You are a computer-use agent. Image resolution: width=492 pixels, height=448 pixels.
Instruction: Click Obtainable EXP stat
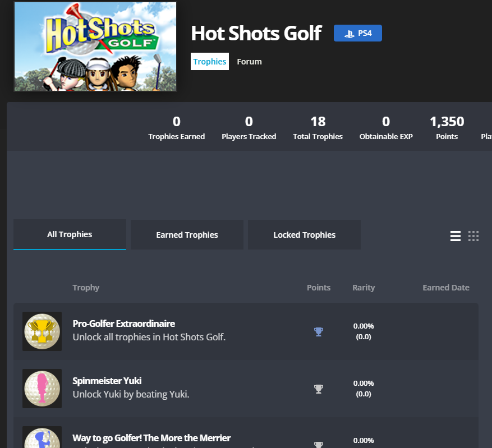pos(386,128)
